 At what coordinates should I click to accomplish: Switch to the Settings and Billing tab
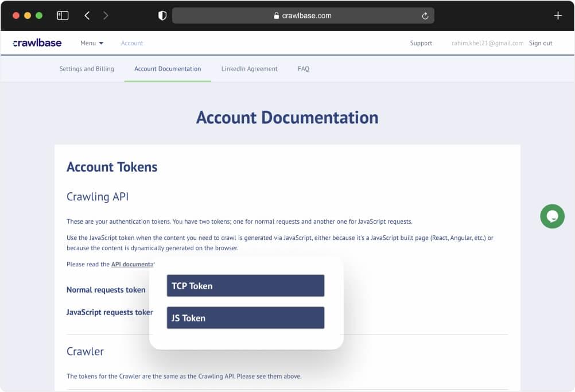coord(86,68)
